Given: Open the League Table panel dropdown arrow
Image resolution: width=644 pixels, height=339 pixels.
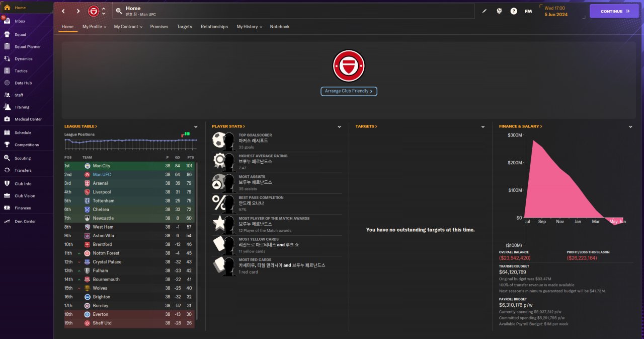Looking at the screenshot, I should point(196,127).
